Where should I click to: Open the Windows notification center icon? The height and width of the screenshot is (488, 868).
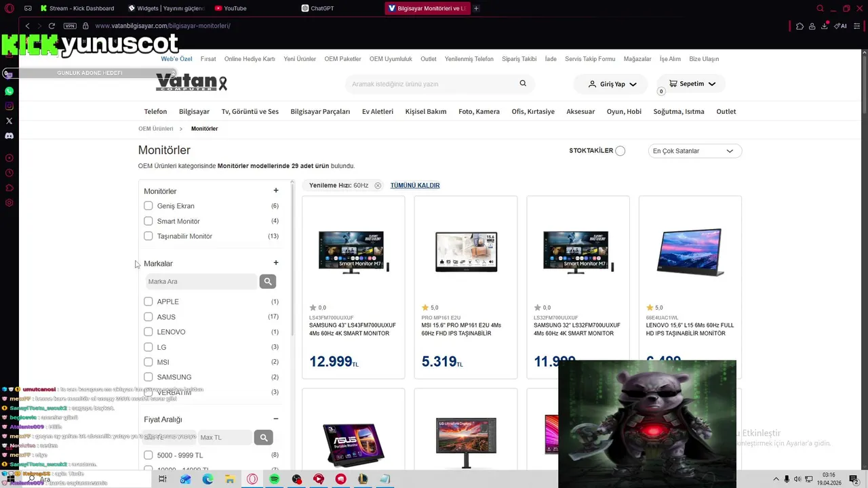(x=854, y=479)
